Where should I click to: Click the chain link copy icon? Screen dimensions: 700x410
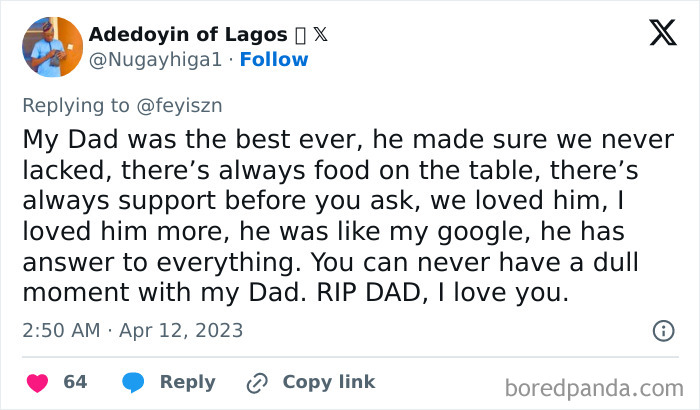(x=257, y=382)
